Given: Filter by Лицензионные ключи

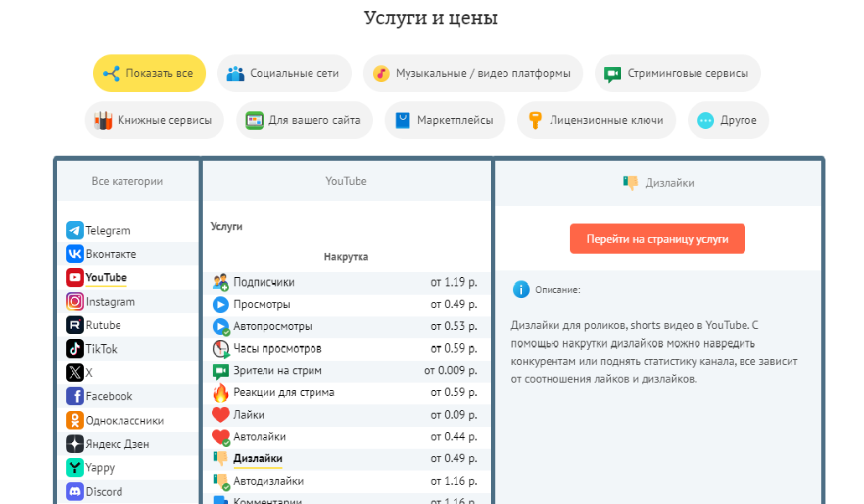Looking at the screenshot, I should point(597,120).
